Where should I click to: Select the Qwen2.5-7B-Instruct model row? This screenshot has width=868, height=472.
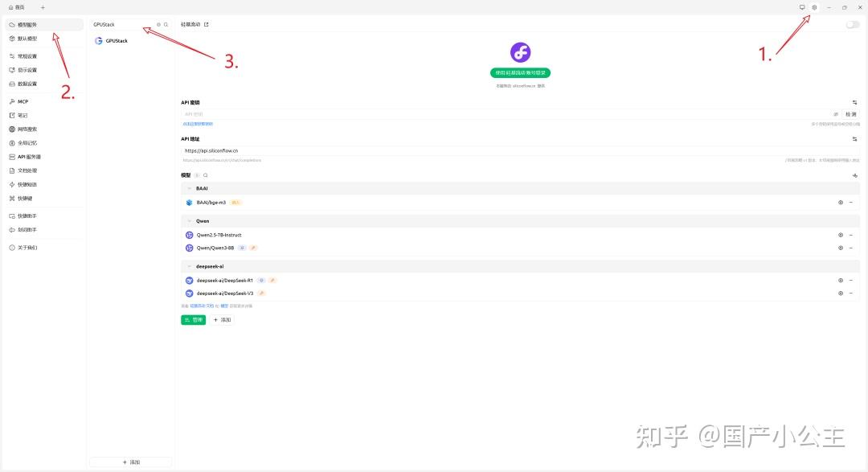coord(520,235)
